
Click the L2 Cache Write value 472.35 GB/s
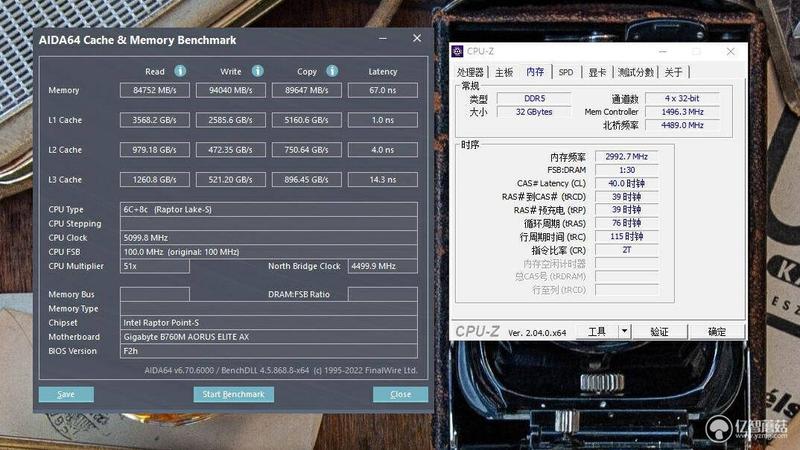(231, 149)
